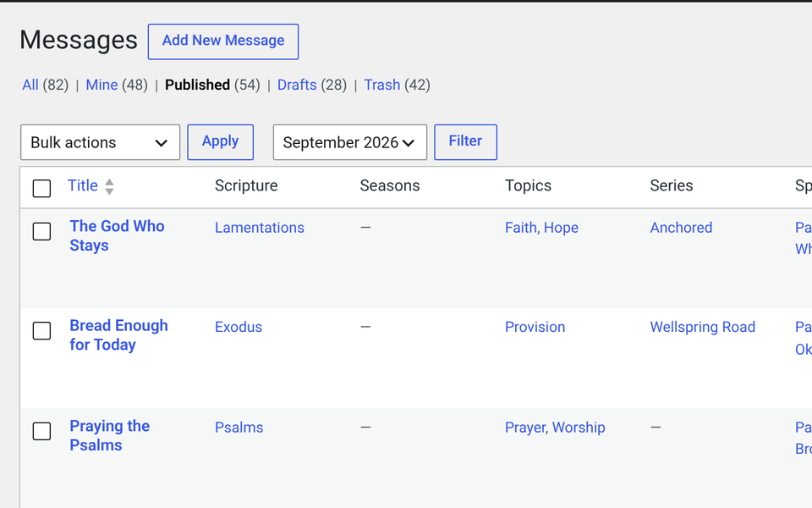Filter by Psalms scripture

239,428
